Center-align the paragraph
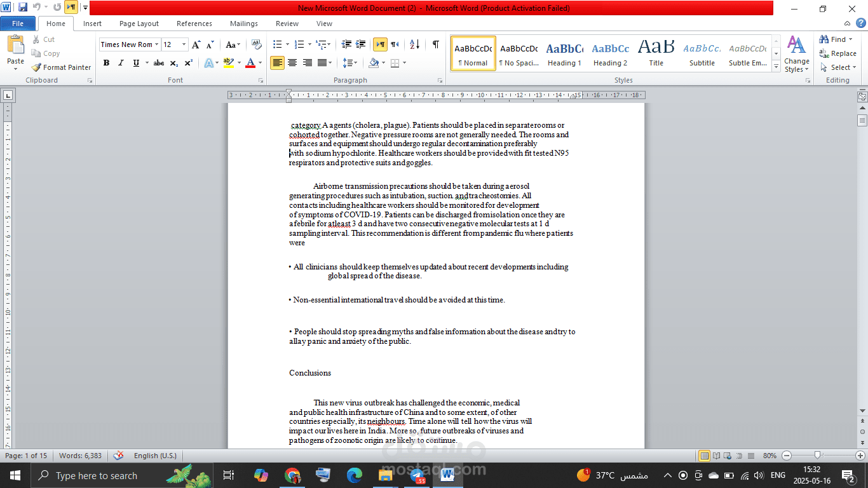This screenshot has width=868, height=488. (x=292, y=63)
